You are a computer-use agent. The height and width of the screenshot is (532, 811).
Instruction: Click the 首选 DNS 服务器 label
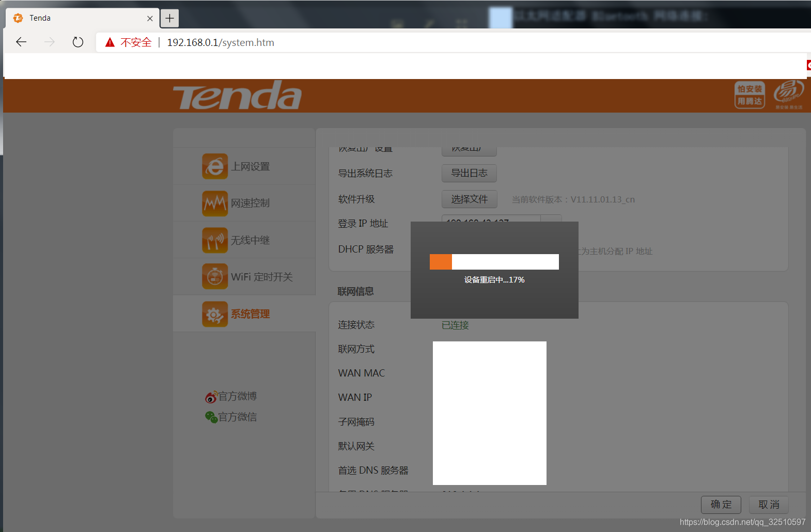373,471
